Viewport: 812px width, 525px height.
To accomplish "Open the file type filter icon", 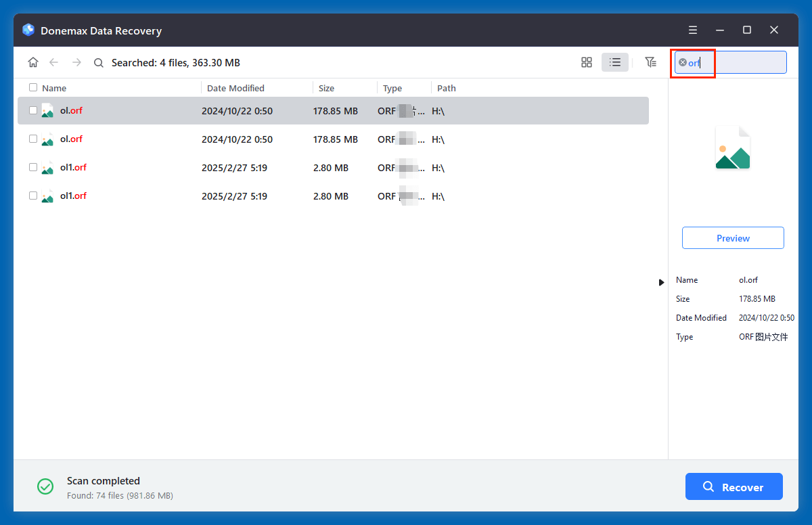I will (650, 62).
